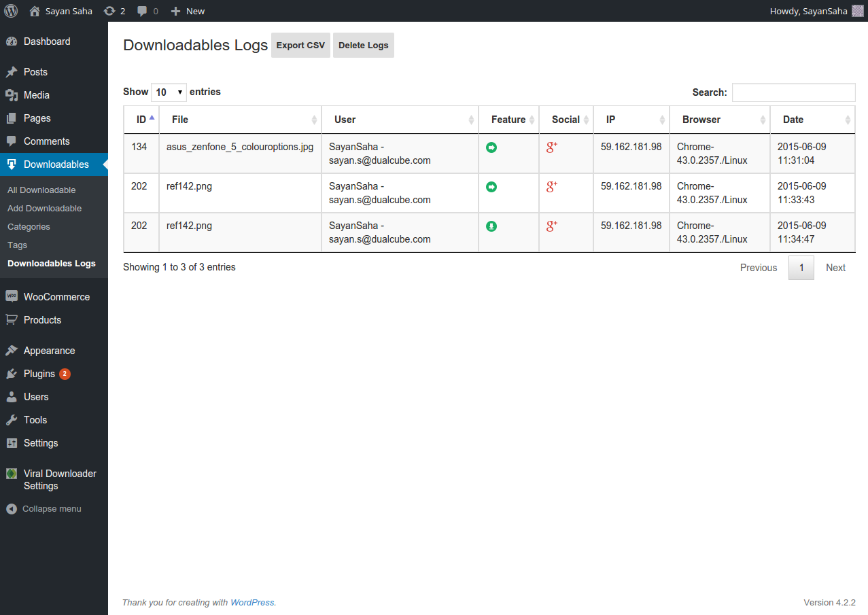Click the Google Plus icon in first row
This screenshot has width=868, height=615.
(x=552, y=147)
